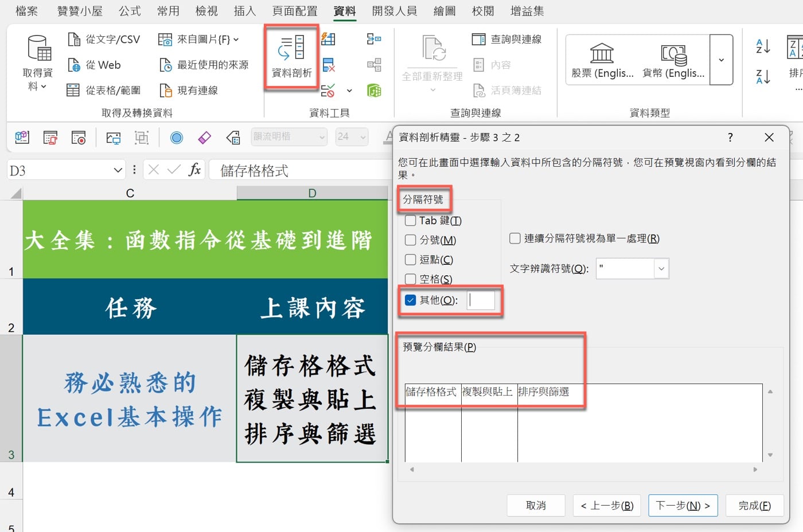
Task: Click the Remove Duplicates icon
Action: point(328,65)
